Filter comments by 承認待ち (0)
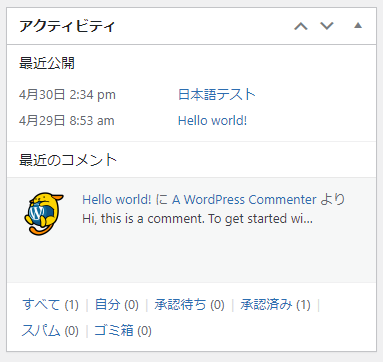 189,304
